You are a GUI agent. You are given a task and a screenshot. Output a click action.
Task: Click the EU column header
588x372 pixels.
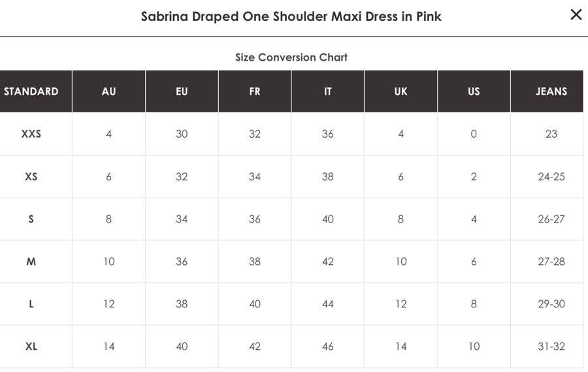182,91
